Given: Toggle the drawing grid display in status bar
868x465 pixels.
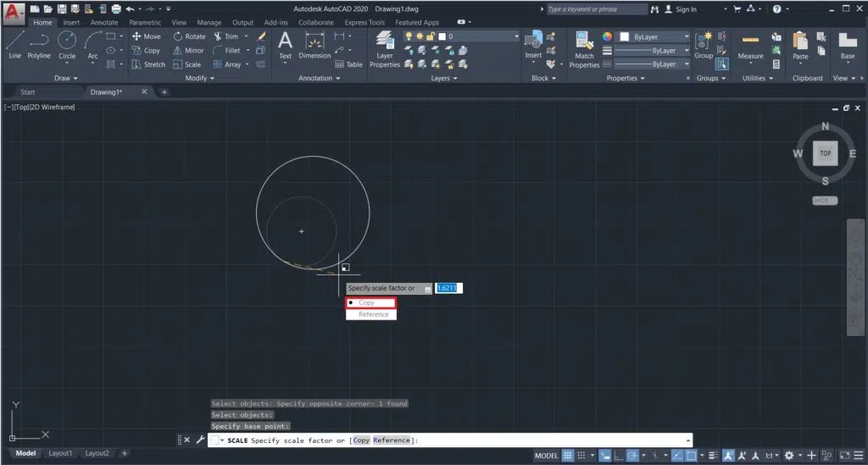Looking at the screenshot, I should [x=568, y=456].
